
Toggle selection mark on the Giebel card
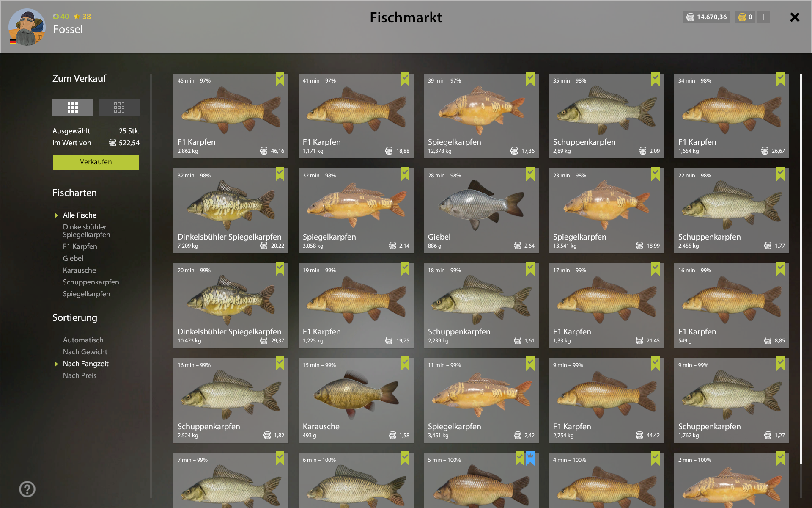tap(530, 174)
